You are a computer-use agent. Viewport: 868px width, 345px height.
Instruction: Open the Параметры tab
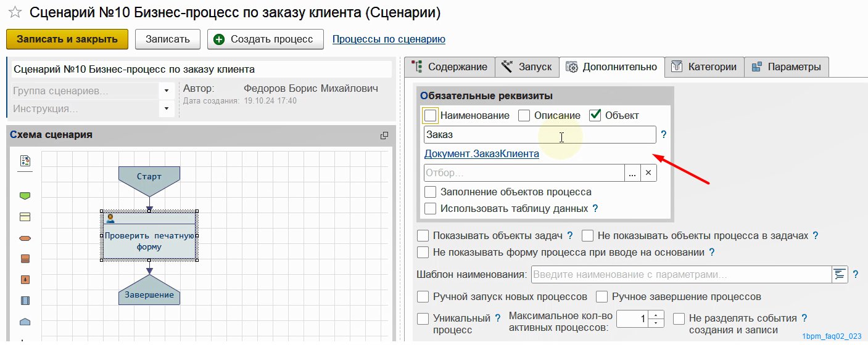787,67
